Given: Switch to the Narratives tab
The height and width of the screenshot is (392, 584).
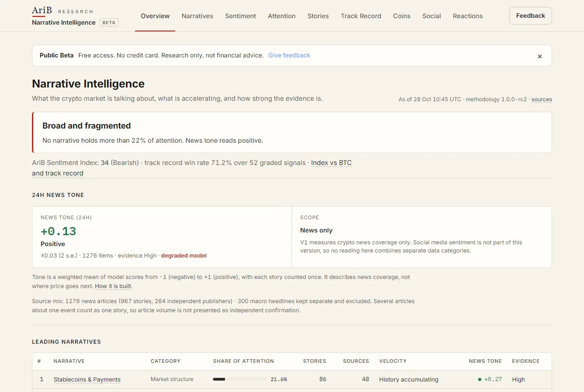Looking at the screenshot, I should [197, 16].
